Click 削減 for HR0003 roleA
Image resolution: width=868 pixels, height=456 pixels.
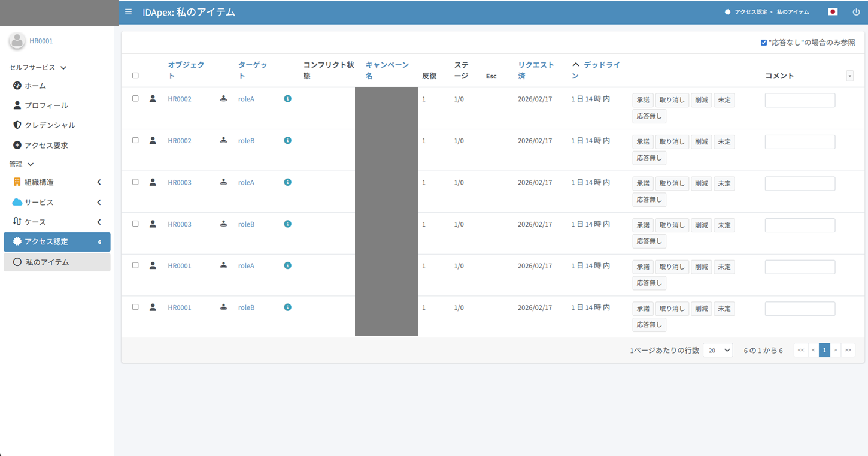pyautogui.click(x=701, y=183)
